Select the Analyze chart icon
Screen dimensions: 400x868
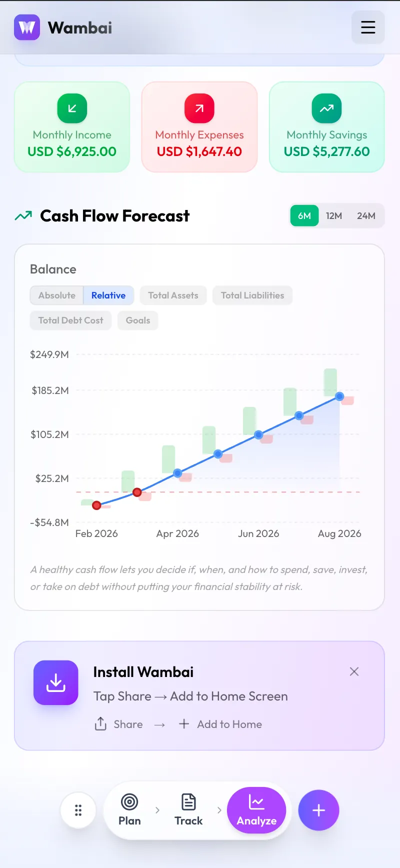(256, 801)
